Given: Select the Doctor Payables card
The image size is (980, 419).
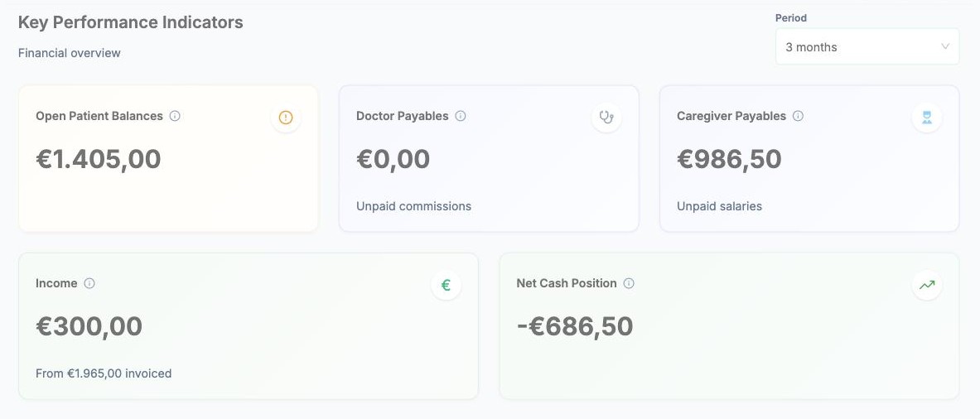Looking at the screenshot, I should [x=489, y=159].
